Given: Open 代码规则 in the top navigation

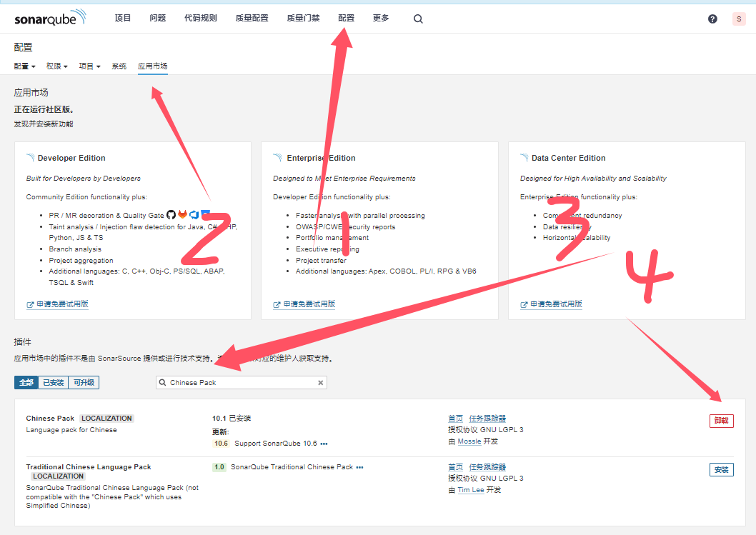Looking at the screenshot, I should coord(201,19).
